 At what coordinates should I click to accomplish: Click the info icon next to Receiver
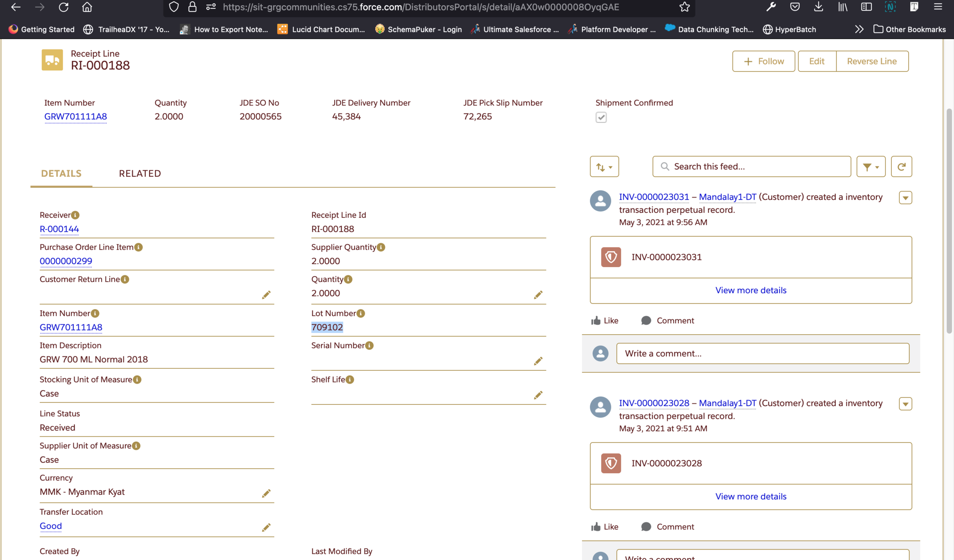coord(75,215)
